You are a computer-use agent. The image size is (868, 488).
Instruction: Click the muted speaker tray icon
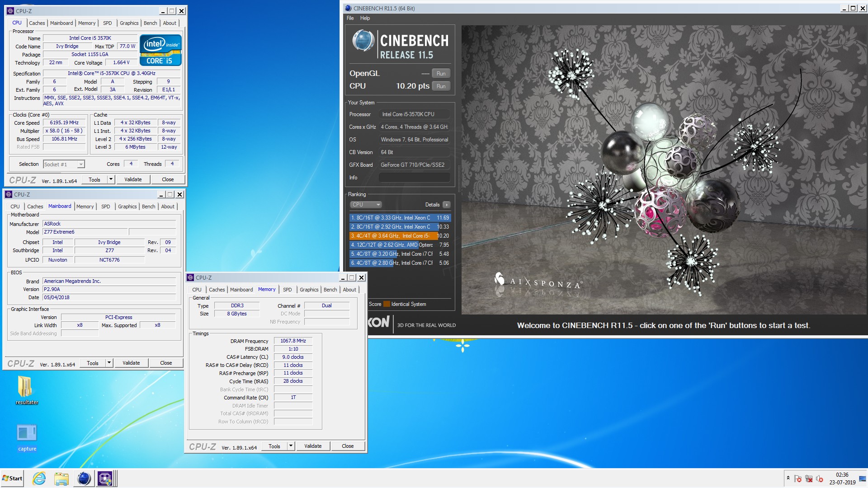click(x=820, y=479)
